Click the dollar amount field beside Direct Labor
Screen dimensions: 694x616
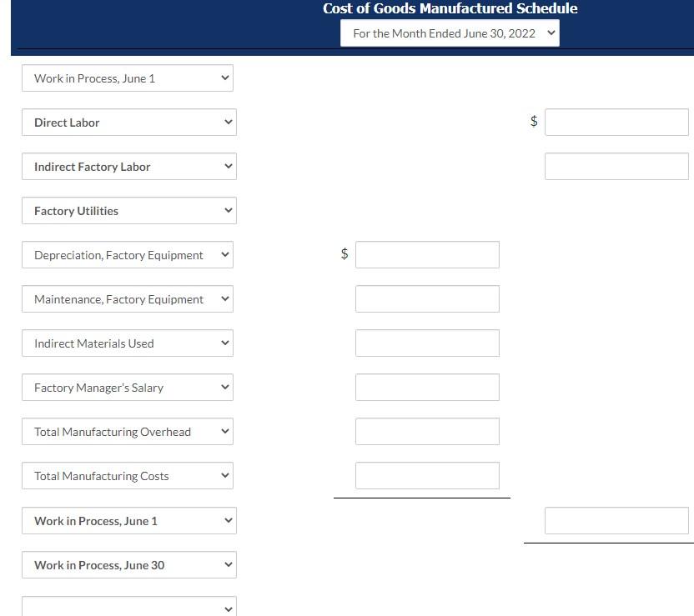click(616, 121)
